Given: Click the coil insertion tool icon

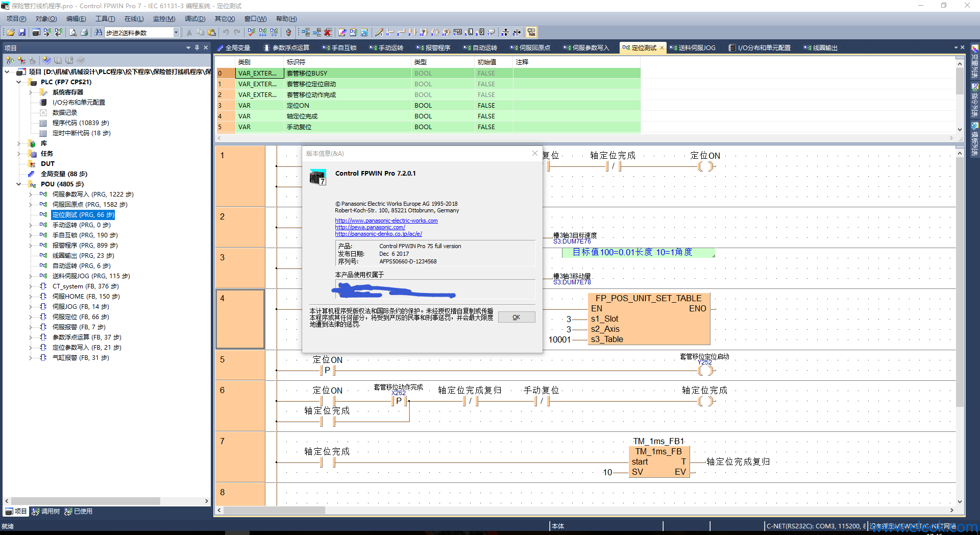Looking at the screenshot, I should click(x=435, y=32).
